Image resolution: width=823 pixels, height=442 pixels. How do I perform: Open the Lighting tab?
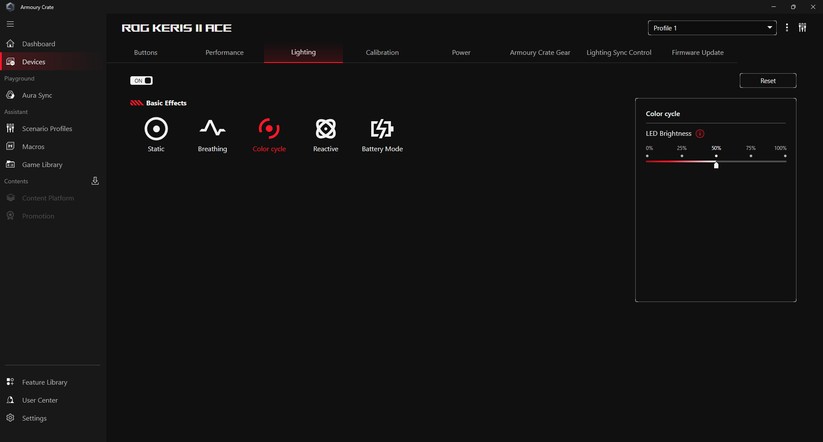(x=303, y=52)
